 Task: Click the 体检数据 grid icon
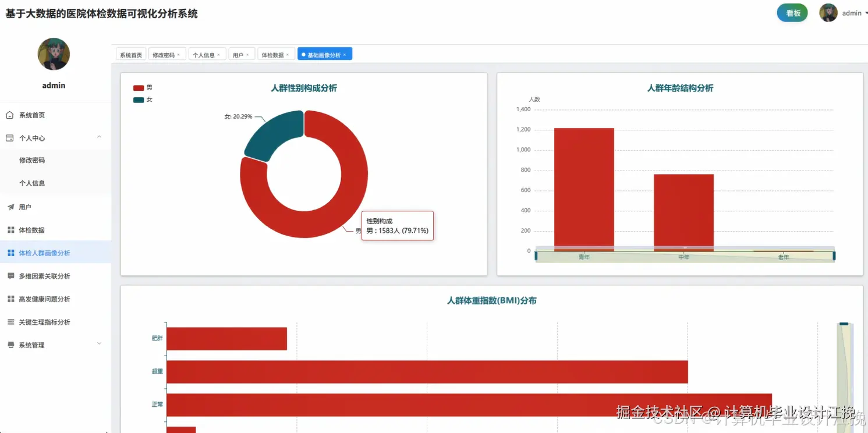[x=10, y=230]
